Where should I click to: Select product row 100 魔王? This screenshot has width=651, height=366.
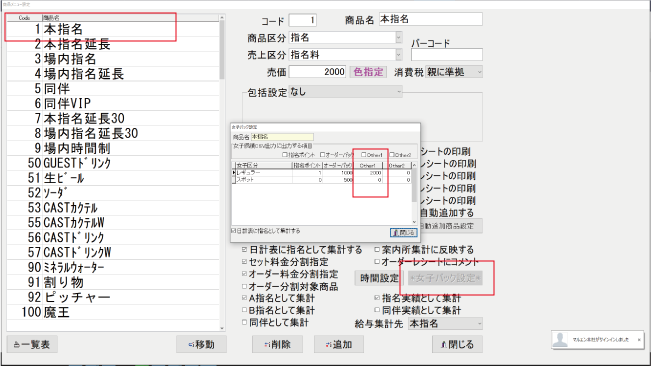[113, 312]
